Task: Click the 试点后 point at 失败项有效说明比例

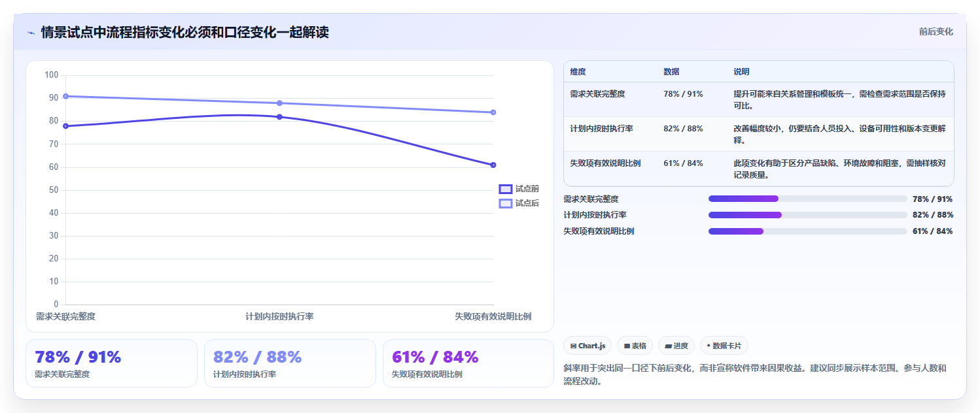Action: 493,112
